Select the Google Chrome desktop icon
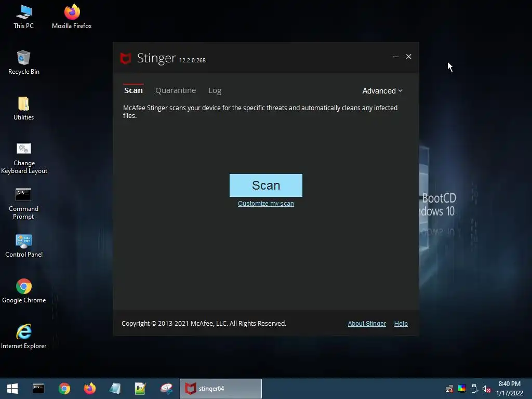The width and height of the screenshot is (532, 399). click(x=24, y=291)
